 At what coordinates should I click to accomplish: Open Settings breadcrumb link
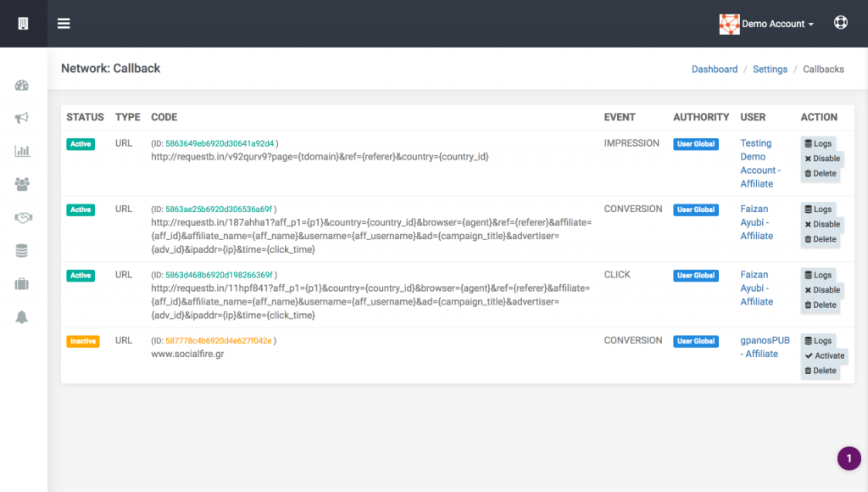[x=770, y=70]
